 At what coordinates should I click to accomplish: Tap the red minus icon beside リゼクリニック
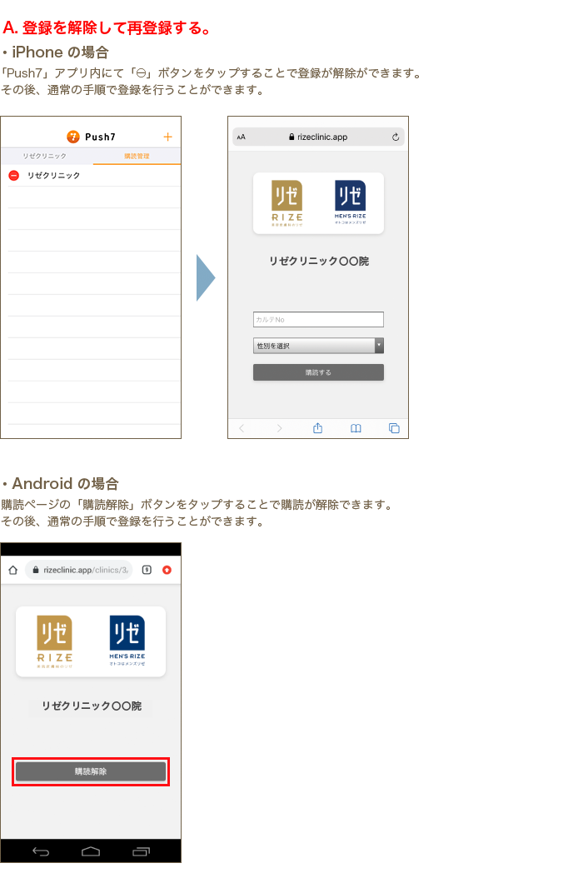tap(13, 176)
